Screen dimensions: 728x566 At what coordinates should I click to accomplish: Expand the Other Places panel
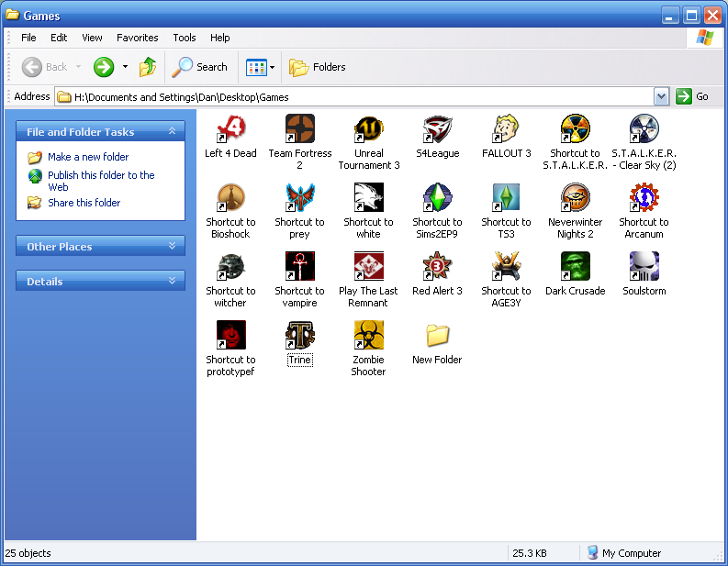coord(172,246)
